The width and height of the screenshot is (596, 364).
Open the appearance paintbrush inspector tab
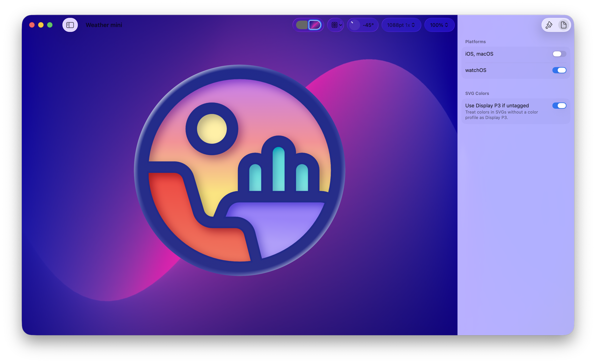(549, 25)
